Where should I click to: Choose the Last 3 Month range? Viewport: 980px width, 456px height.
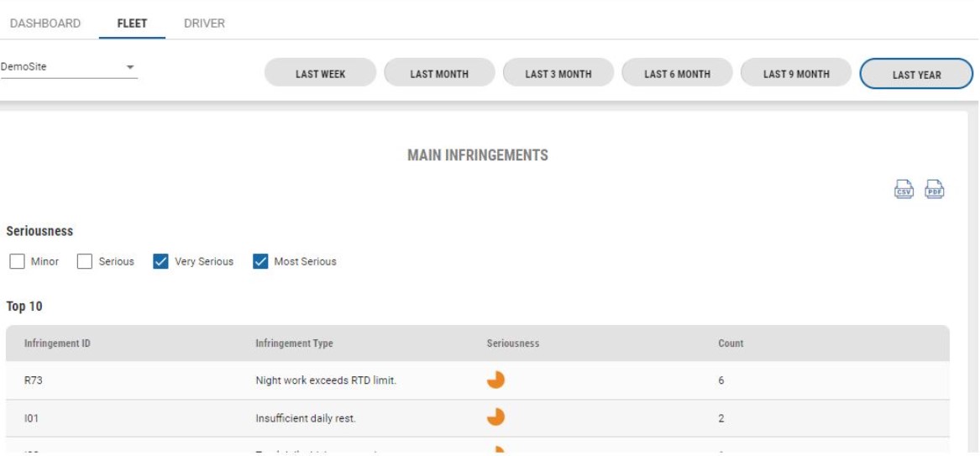(x=558, y=74)
